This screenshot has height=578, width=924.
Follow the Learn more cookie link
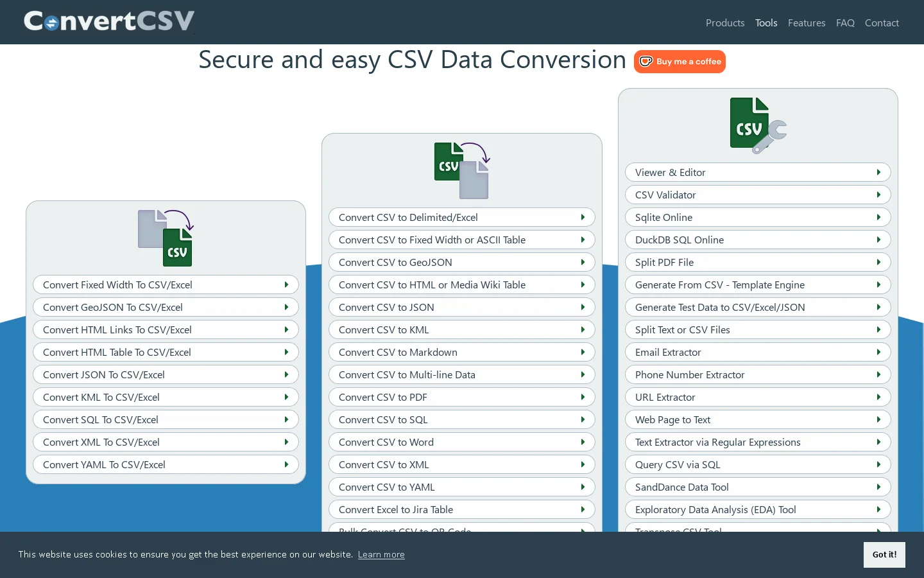point(381,554)
